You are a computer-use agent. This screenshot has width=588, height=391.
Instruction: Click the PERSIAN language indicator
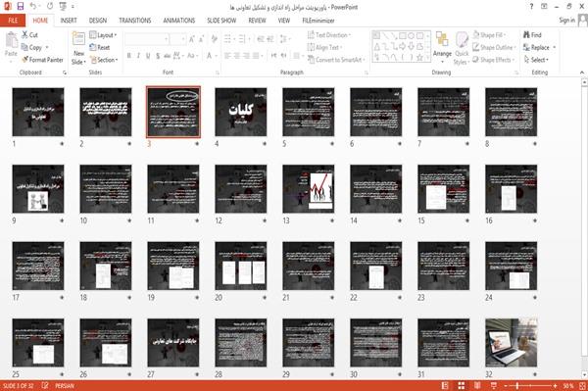click(65, 386)
